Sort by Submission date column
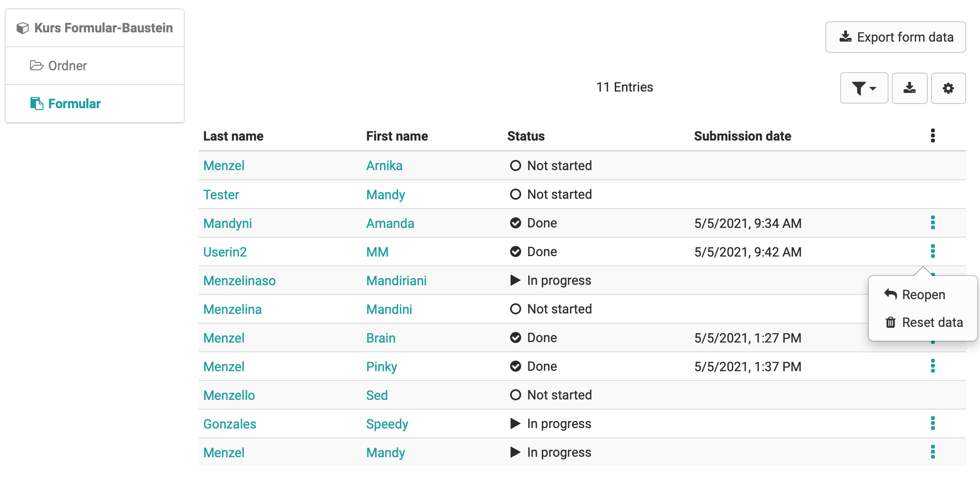Image resolution: width=980 pixels, height=478 pixels. 742,136
